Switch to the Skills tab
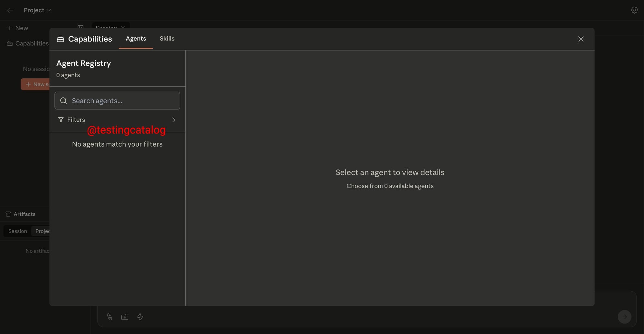Image resolution: width=644 pixels, height=334 pixels. pos(167,39)
